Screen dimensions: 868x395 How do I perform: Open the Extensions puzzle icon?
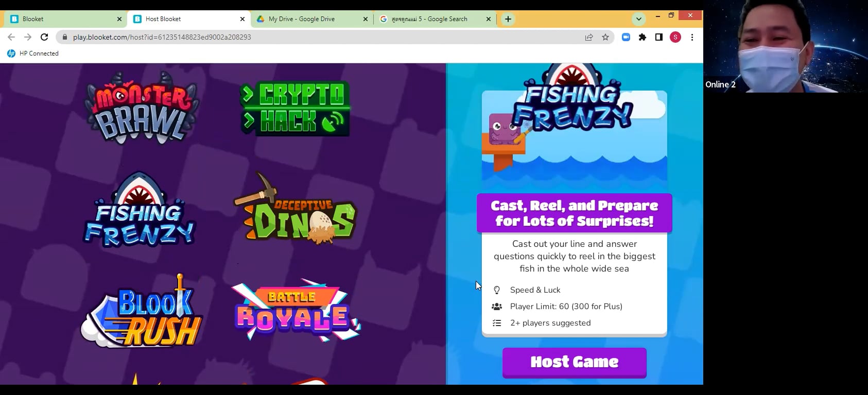[643, 37]
